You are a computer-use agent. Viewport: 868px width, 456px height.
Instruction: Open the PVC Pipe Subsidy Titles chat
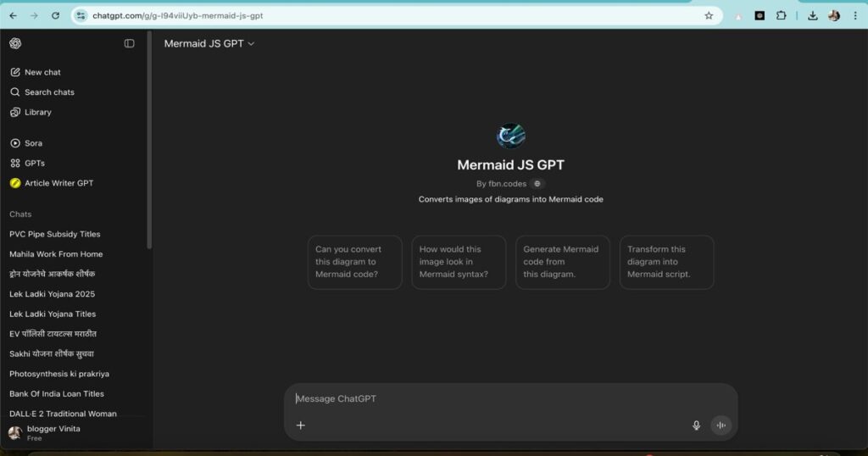coord(55,234)
